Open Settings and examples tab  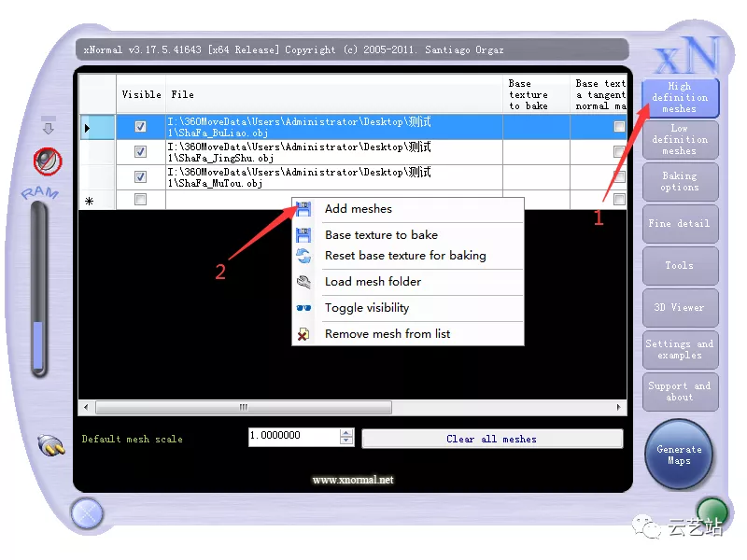[x=680, y=349]
